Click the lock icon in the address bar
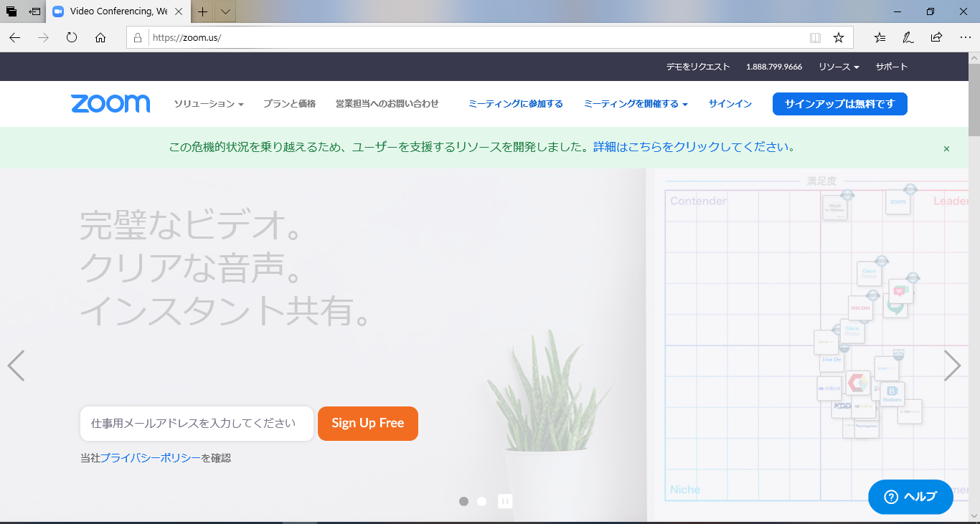This screenshot has height=524, width=980. click(x=138, y=37)
